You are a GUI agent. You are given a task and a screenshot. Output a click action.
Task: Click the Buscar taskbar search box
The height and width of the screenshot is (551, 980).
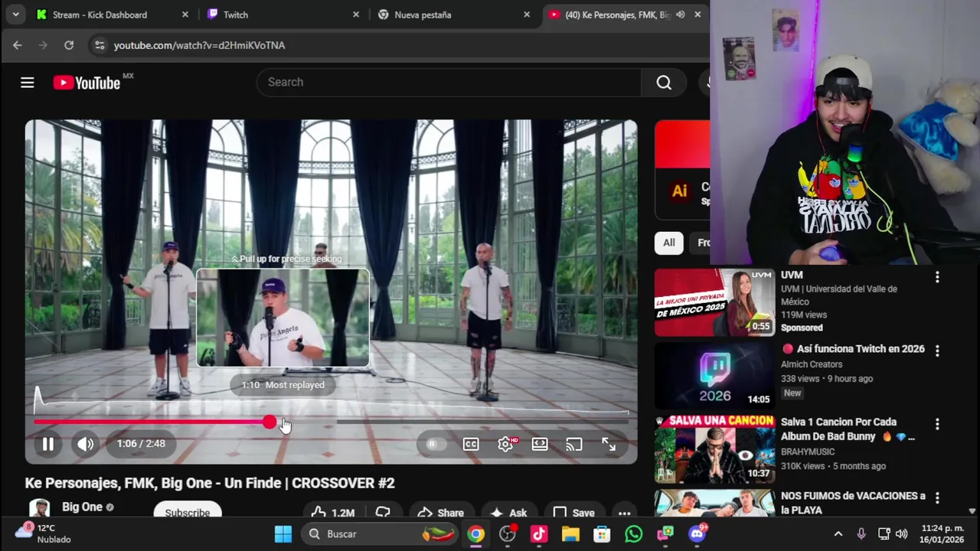pyautogui.click(x=381, y=534)
